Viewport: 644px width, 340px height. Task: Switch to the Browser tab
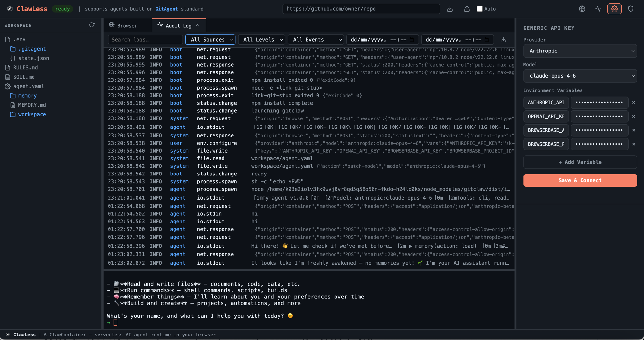(127, 25)
